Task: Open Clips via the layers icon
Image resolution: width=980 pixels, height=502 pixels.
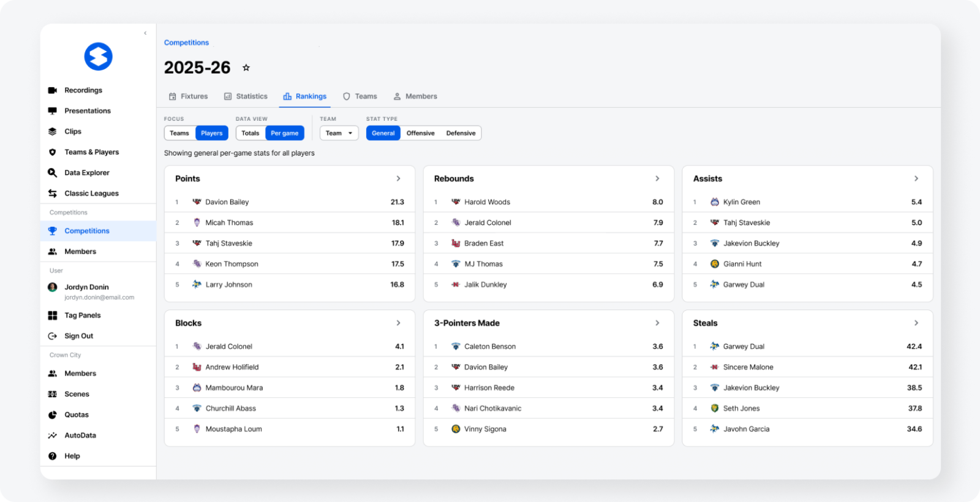Action: [x=53, y=131]
